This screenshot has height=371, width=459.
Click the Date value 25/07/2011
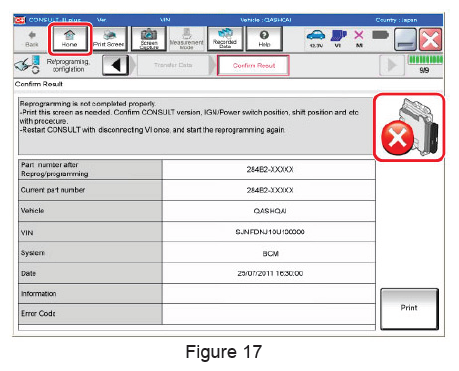coord(270,273)
